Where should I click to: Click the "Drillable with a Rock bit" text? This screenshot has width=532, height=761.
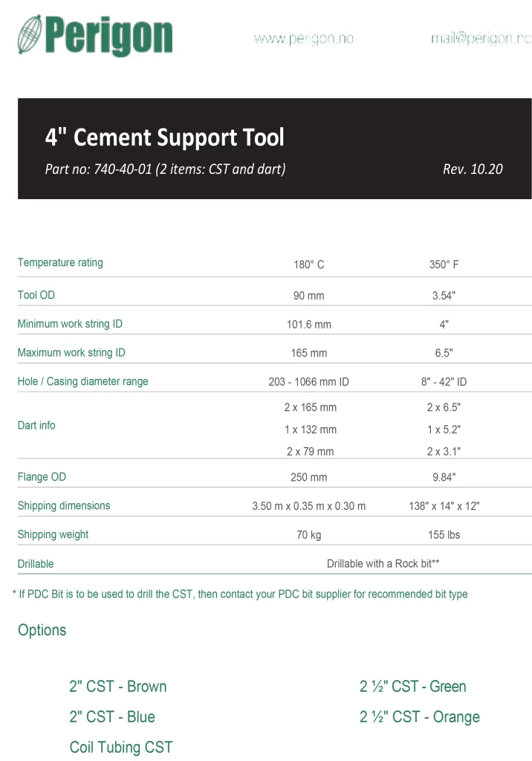tap(383, 564)
